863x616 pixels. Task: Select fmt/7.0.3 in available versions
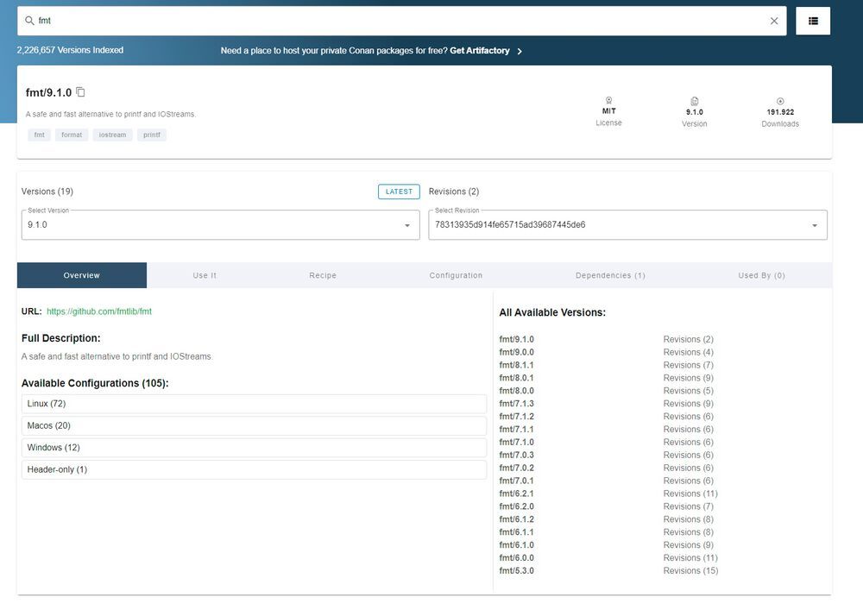click(516, 455)
